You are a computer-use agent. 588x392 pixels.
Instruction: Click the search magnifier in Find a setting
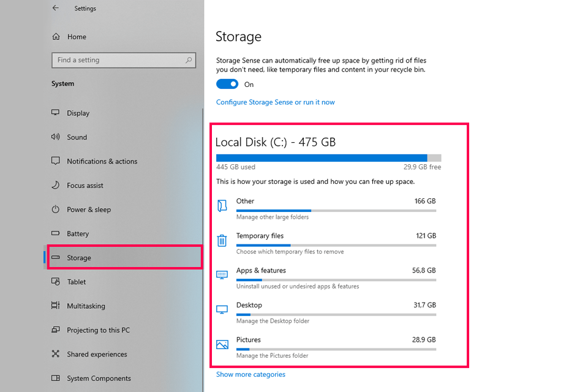tap(189, 60)
